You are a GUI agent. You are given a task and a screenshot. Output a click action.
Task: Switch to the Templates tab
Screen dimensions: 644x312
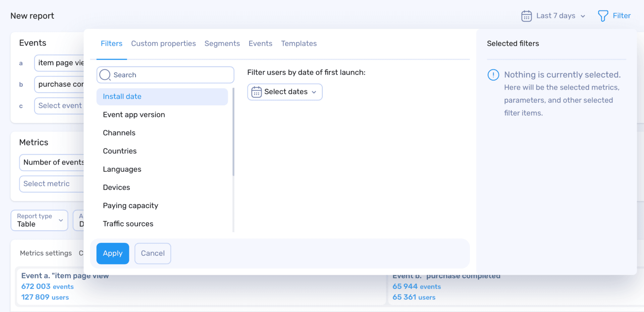(299, 43)
